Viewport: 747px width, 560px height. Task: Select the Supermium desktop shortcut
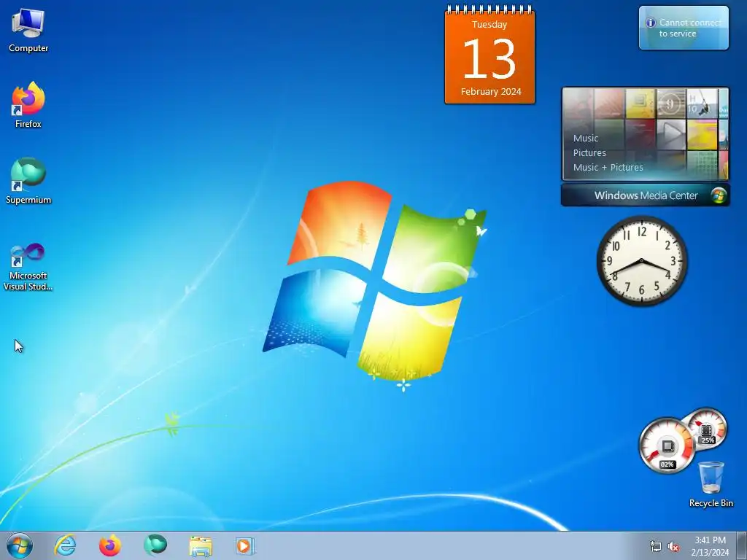[28, 181]
